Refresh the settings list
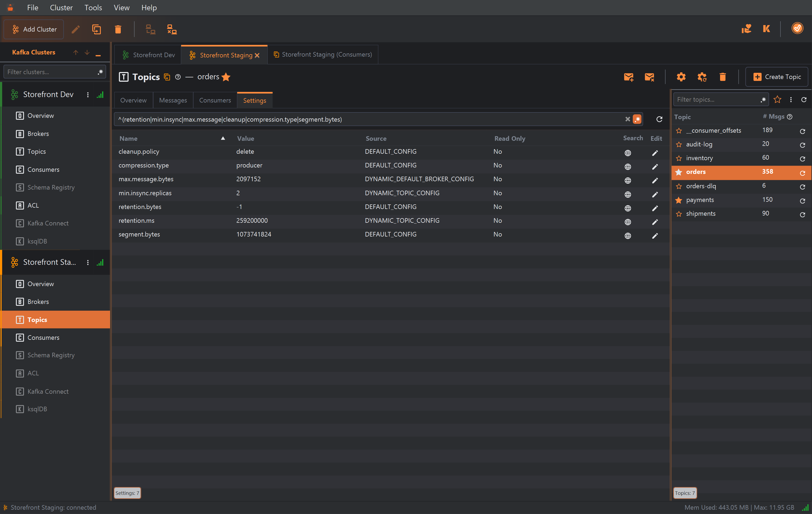Viewport: 812px width, 514px height. pyautogui.click(x=659, y=119)
